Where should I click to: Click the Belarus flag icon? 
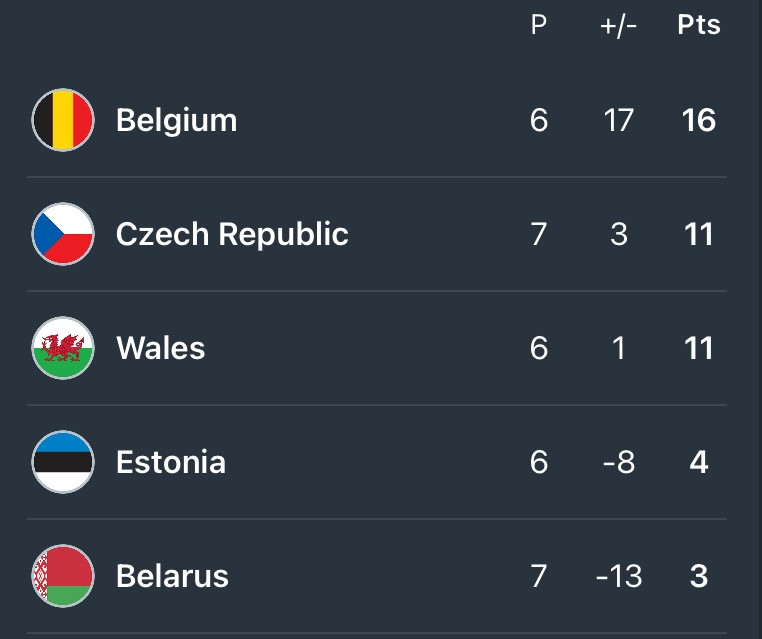coord(63,576)
